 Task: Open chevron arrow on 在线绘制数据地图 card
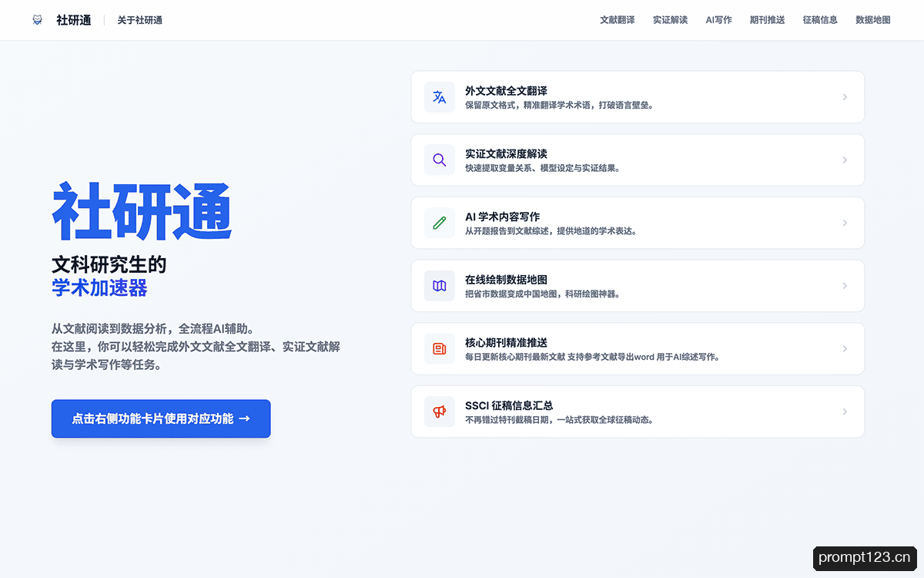click(x=845, y=286)
